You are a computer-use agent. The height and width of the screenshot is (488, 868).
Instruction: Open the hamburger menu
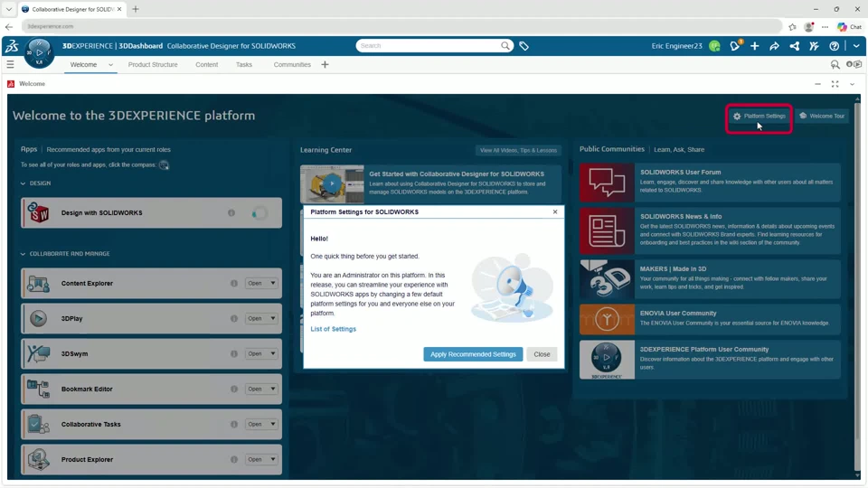(10, 65)
